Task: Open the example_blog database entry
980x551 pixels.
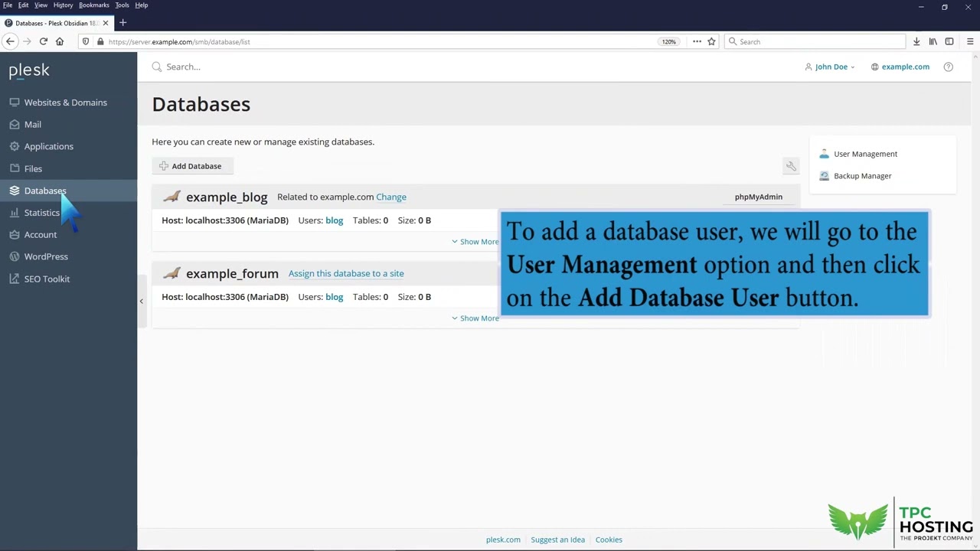Action: (227, 197)
